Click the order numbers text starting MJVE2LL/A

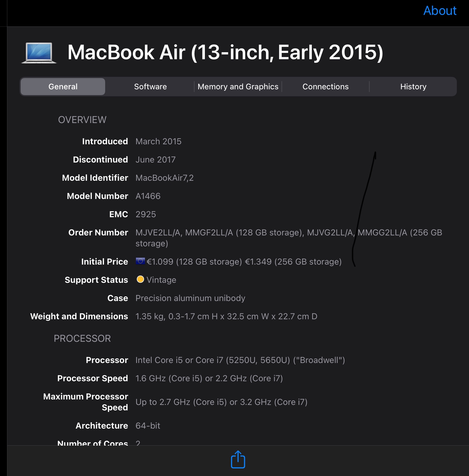(x=289, y=238)
